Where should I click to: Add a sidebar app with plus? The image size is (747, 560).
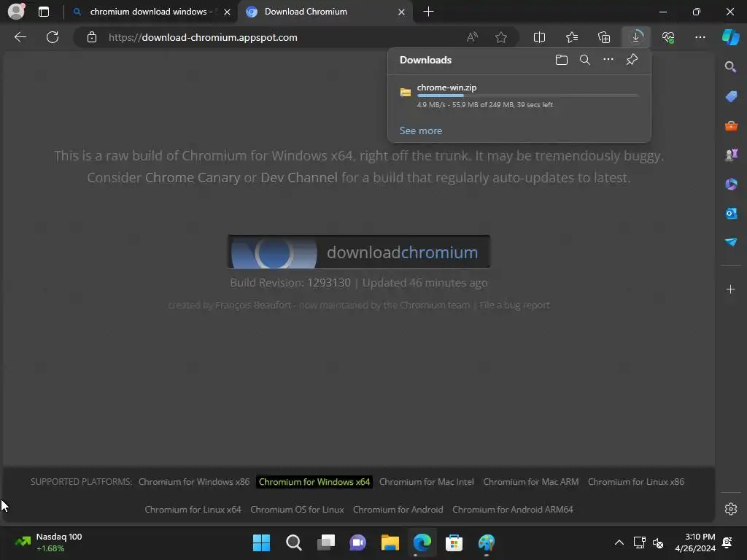pos(731,289)
